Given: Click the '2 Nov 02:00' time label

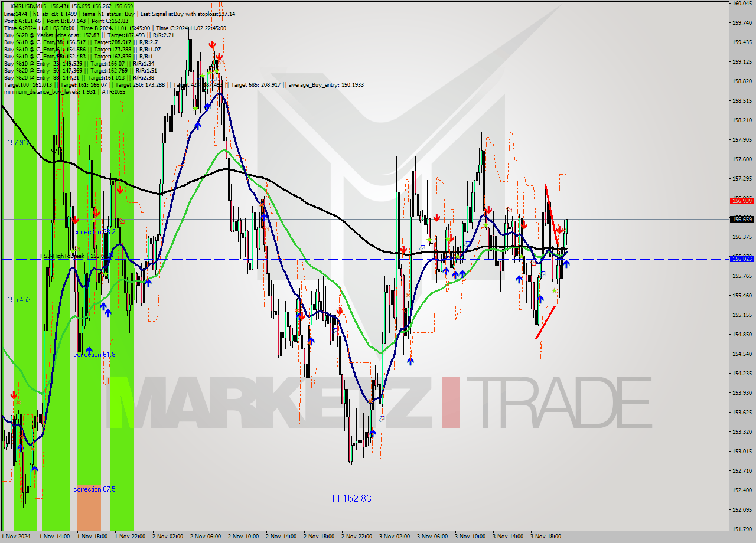Looking at the screenshot, I should pos(169,537).
